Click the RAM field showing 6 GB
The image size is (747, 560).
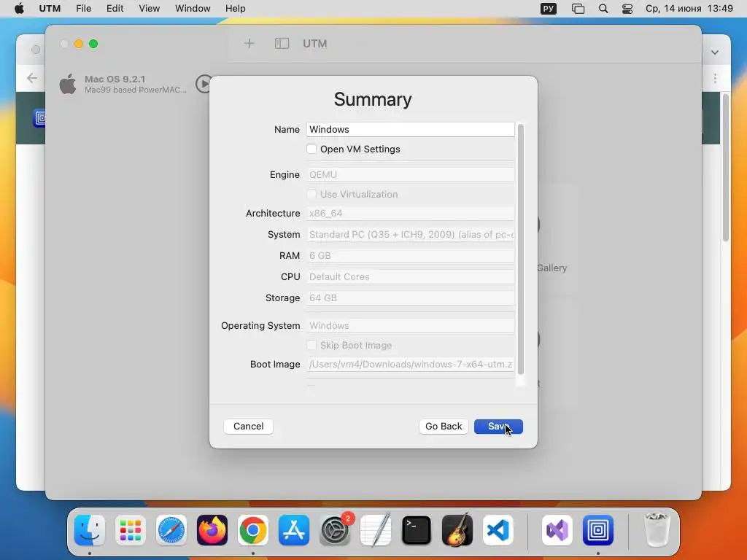[410, 256]
